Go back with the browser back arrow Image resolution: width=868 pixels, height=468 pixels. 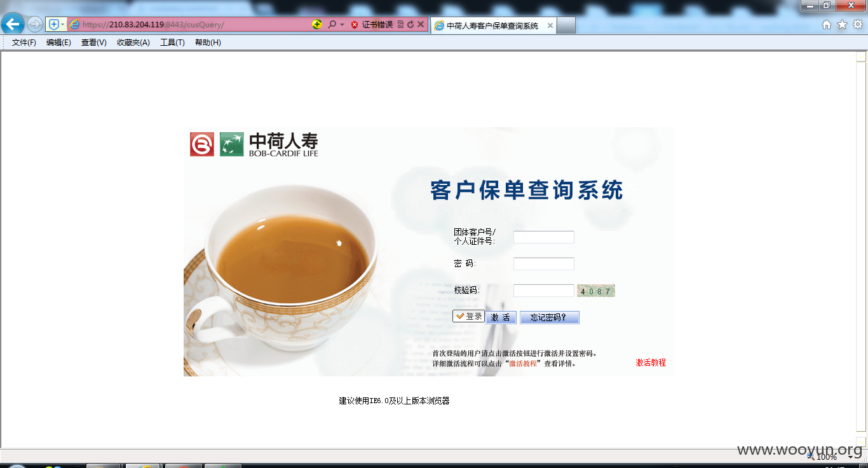pyautogui.click(x=13, y=25)
